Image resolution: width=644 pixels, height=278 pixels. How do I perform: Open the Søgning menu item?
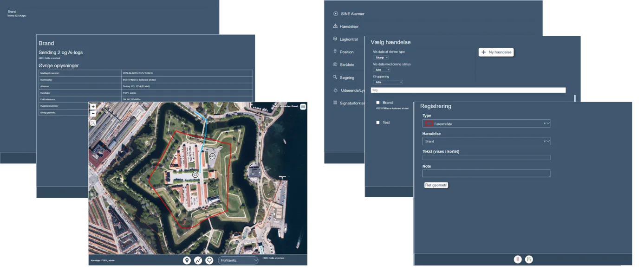click(344, 78)
